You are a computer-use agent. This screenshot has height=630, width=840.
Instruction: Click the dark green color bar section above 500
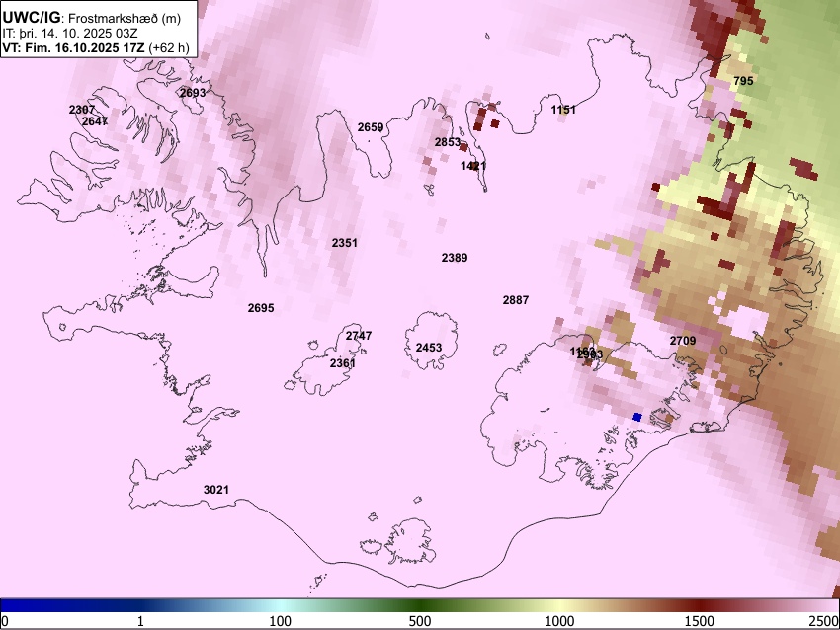(420, 606)
